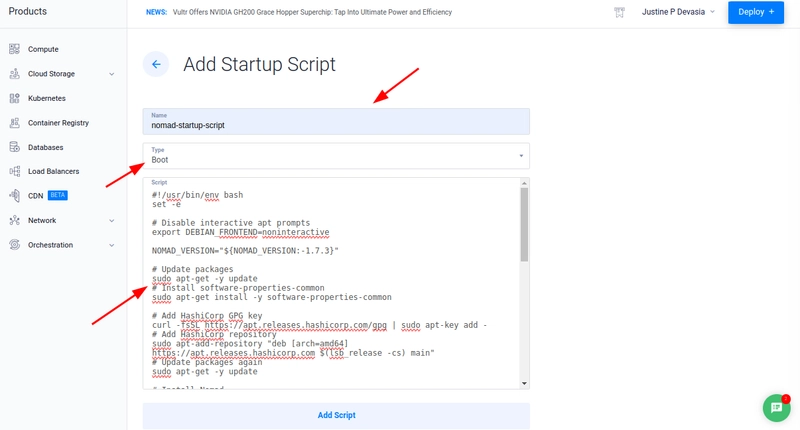Click the NOMAD_VERSION assignment line
The height and width of the screenshot is (430, 800).
click(245, 250)
